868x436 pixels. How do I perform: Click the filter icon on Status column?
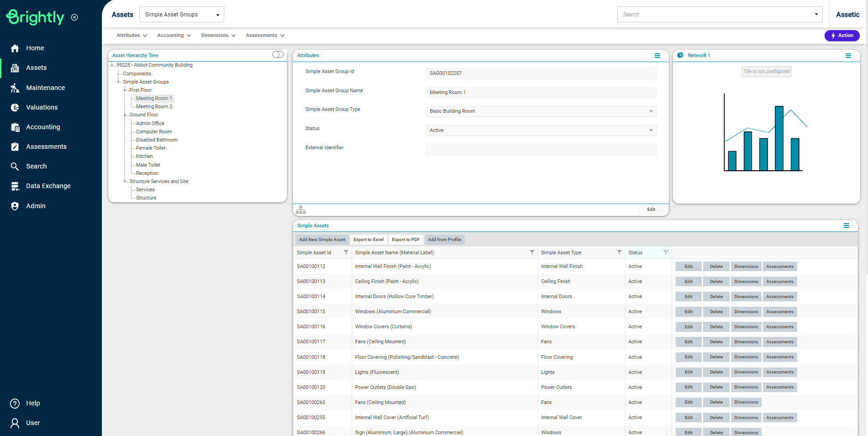tap(666, 252)
